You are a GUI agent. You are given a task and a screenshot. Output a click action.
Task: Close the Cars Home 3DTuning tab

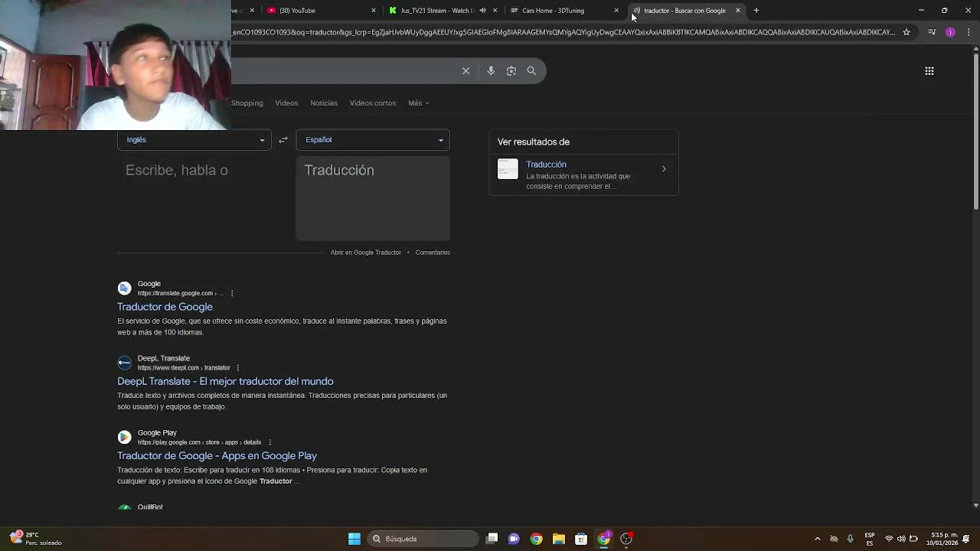pyautogui.click(x=616, y=11)
